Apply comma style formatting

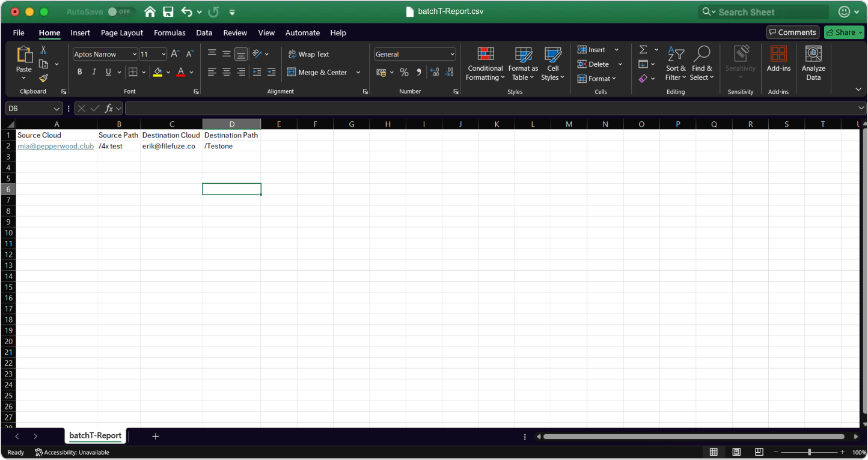coord(419,72)
